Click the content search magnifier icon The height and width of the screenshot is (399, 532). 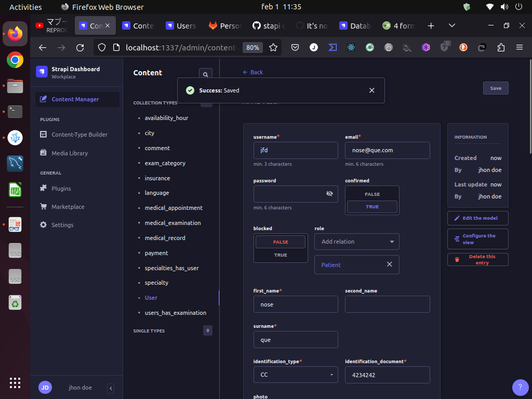206,74
